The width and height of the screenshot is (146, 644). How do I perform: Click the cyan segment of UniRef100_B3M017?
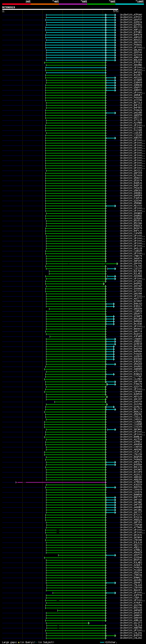click(x=110, y=307)
